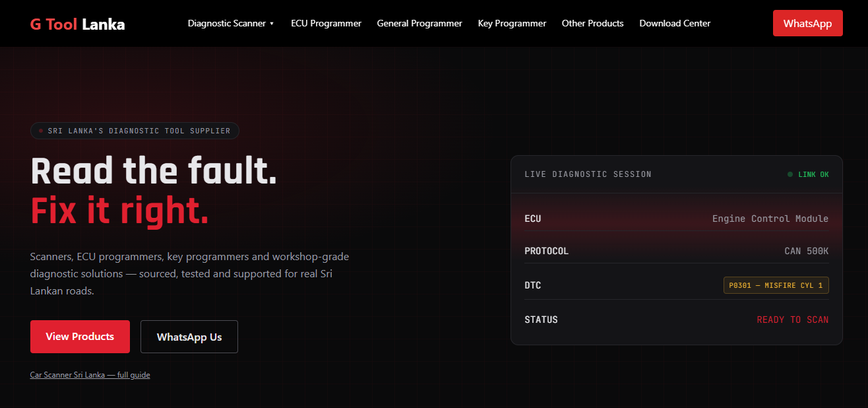Screen dimensions: 868x408
Task: Select Key Programmer in navigation
Action: pyautogui.click(x=512, y=23)
